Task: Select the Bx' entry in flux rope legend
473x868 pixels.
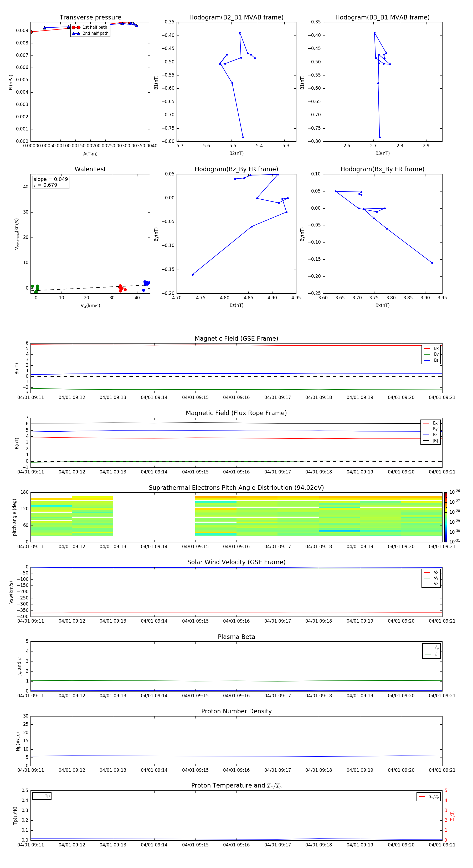Action: click(431, 423)
